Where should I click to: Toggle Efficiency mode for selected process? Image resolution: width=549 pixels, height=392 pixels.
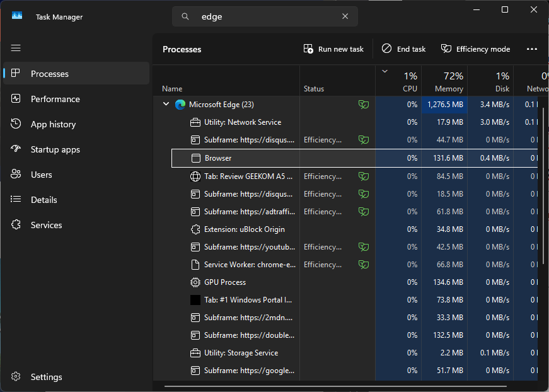[x=475, y=49]
